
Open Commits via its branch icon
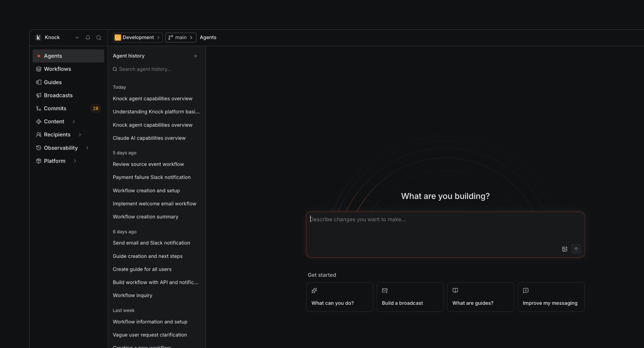39,108
